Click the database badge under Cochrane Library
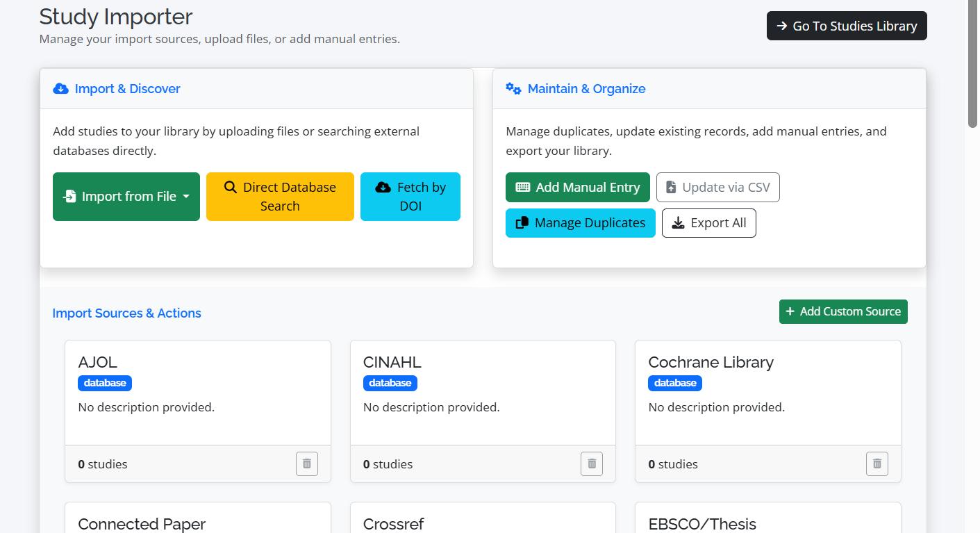The width and height of the screenshot is (980, 533). tap(675, 383)
